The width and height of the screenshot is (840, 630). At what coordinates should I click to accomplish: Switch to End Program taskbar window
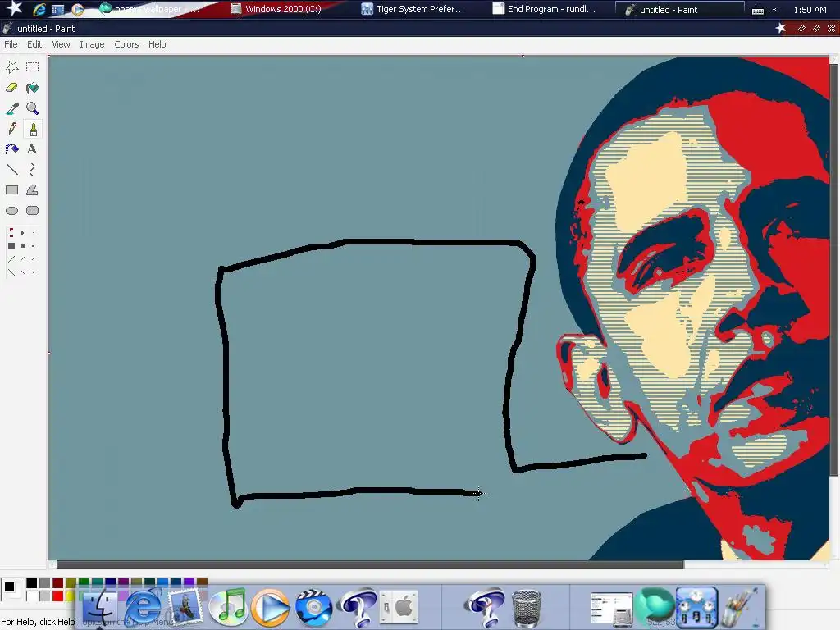tap(545, 9)
